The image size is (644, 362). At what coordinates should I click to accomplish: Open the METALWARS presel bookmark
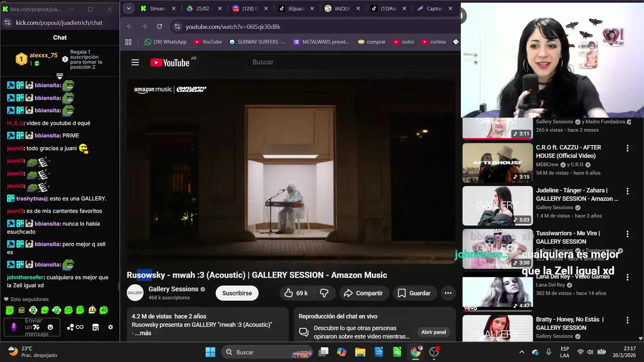(x=321, y=42)
